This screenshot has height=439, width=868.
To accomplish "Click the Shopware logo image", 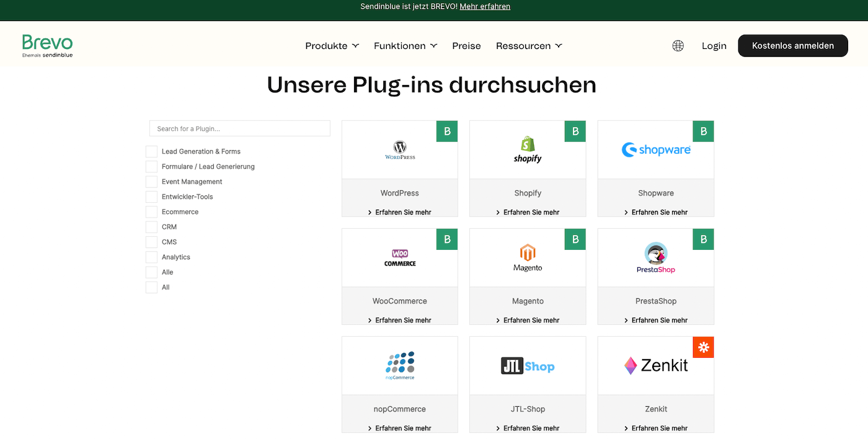I will [656, 149].
